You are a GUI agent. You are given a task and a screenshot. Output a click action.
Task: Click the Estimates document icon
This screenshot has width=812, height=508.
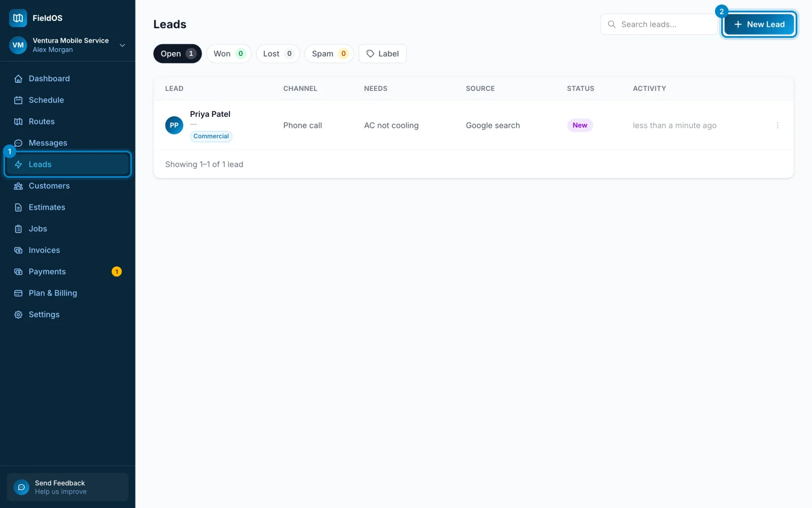tap(18, 207)
